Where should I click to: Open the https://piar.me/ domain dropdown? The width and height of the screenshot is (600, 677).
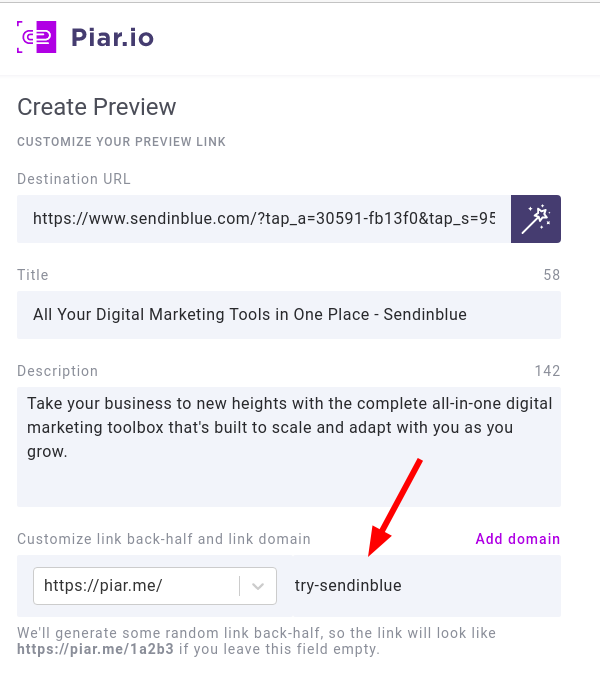155,586
